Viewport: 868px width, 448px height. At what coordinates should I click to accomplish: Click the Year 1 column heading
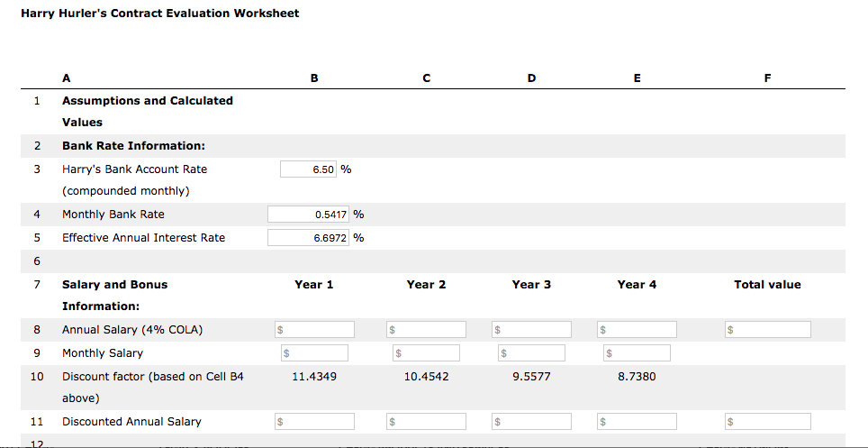coord(314,285)
